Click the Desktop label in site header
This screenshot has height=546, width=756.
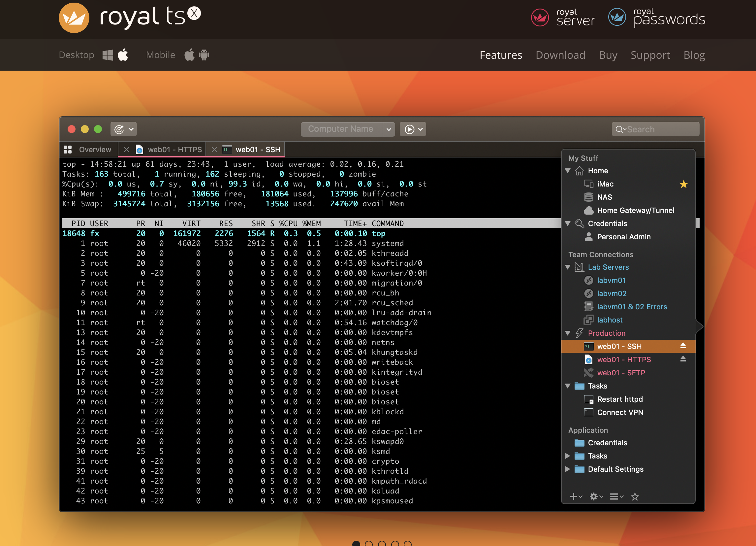coord(76,55)
